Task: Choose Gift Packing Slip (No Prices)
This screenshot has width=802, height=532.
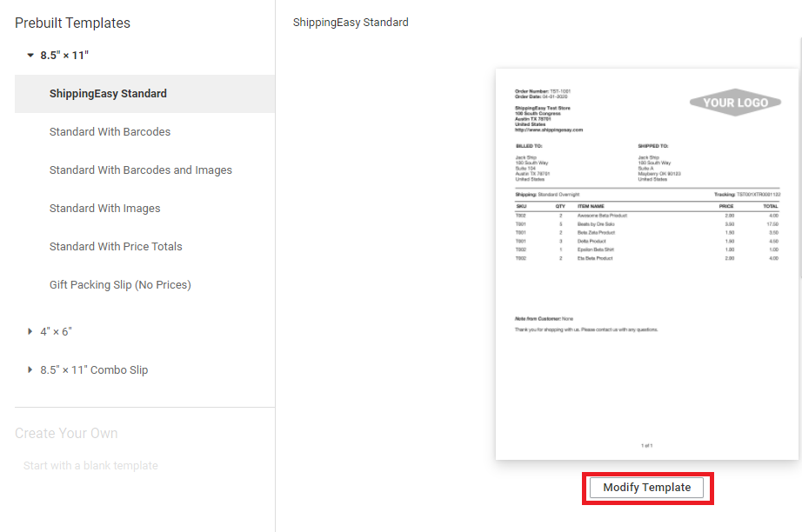Action: click(x=120, y=285)
